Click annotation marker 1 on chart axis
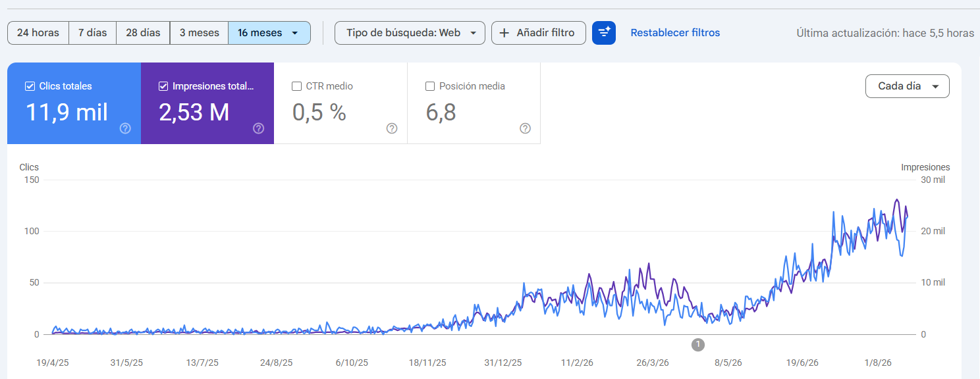980x379 pixels. (x=698, y=344)
